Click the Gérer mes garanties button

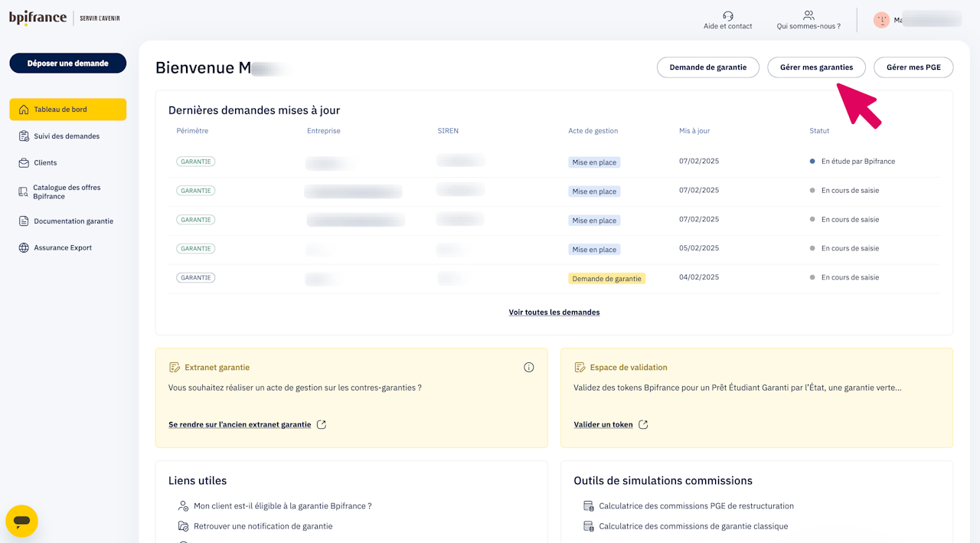tap(816, 67)
